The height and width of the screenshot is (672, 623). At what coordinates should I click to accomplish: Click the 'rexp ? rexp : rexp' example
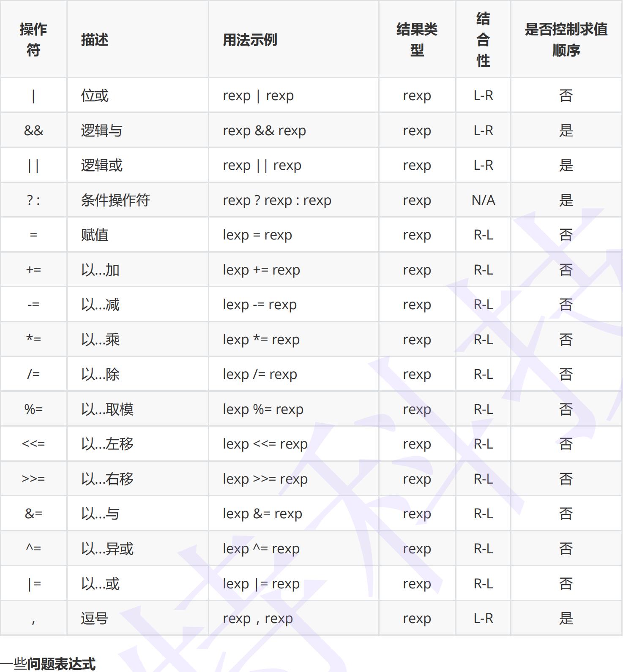(277, 201)
